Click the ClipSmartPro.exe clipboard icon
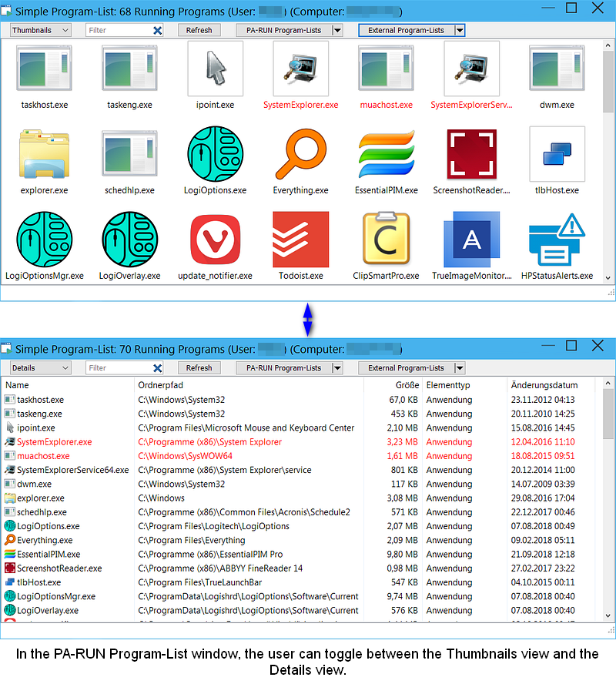This screenshot has width=616, height=684. 386,239
